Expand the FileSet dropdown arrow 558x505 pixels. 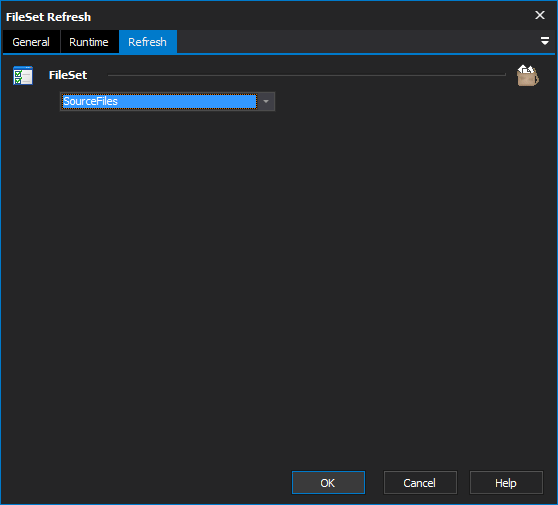tap(266, 102)
